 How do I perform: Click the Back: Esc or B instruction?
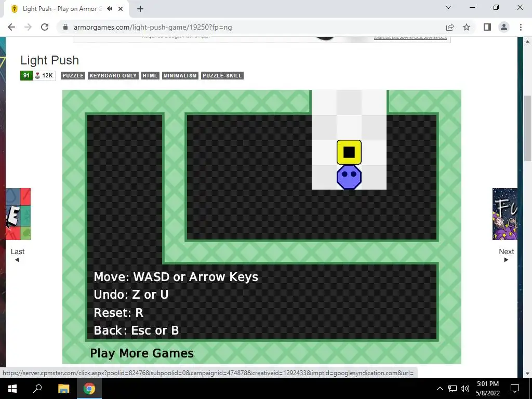coord(136,330)
